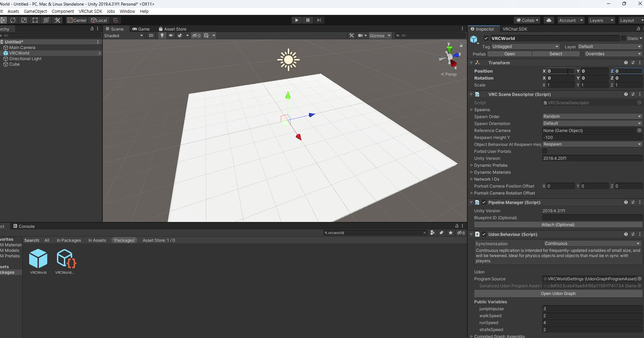Open Transform component help
Screen dimensions: 644x338
tap(626, 63)
